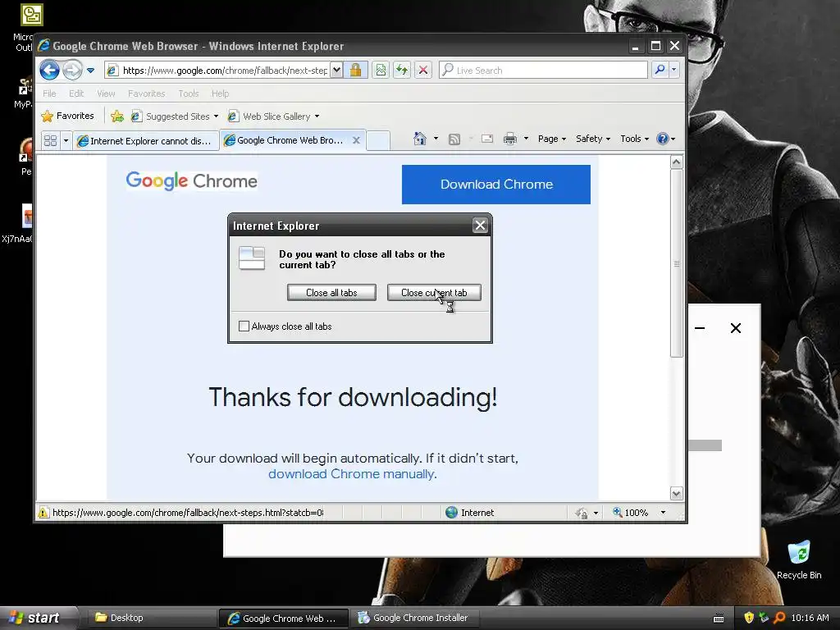The image size is (840, 630).
Task: Open the Tools command bar menu
Action: coord(634,139)
